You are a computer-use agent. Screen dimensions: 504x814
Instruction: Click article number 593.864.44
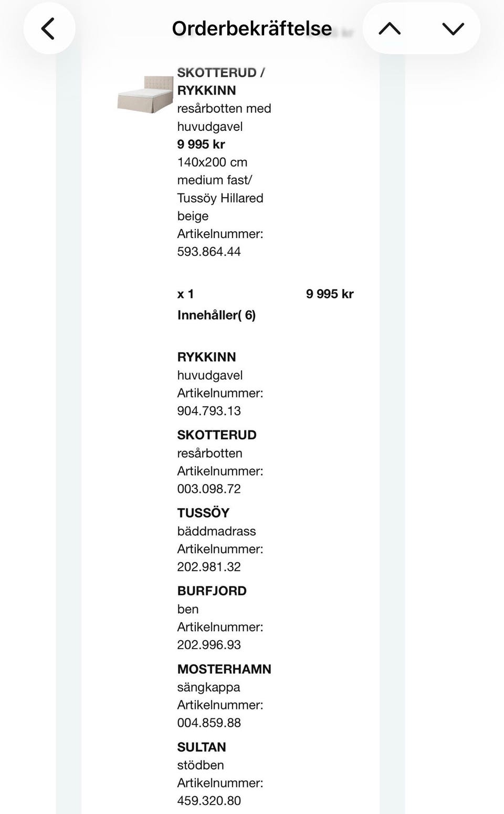pos(209,252)
